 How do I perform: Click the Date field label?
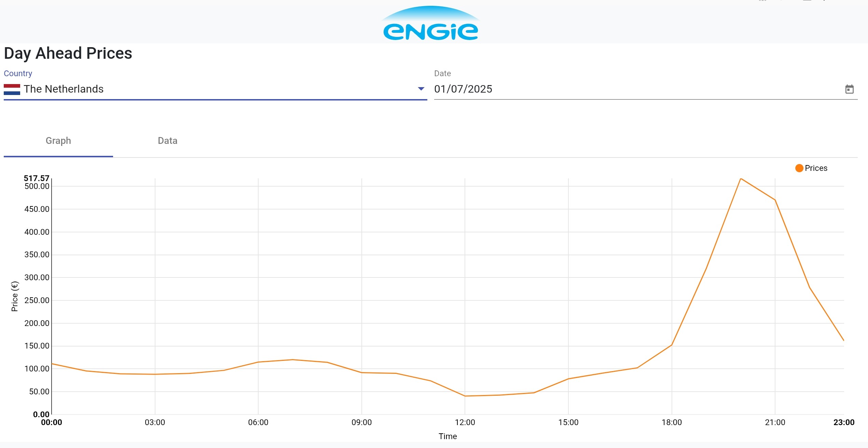tap(442, 73)
